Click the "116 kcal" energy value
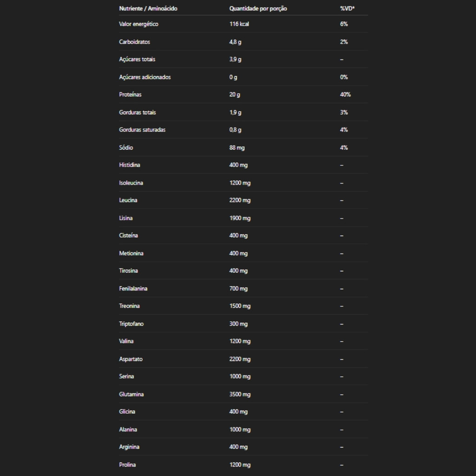Screen dimensions: 476x476 coord(239,24)
